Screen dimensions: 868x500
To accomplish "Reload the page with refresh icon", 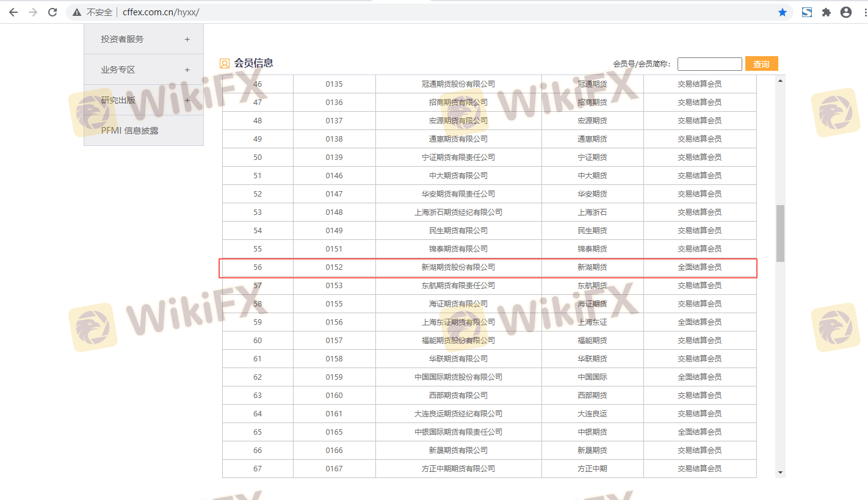I will pos(52,12).
